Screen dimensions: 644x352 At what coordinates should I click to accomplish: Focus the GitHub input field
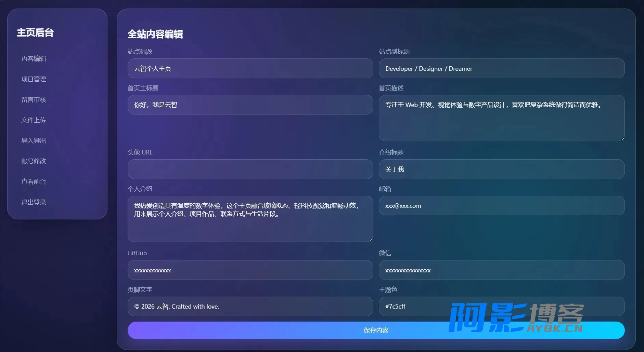[x=250, y=270]
